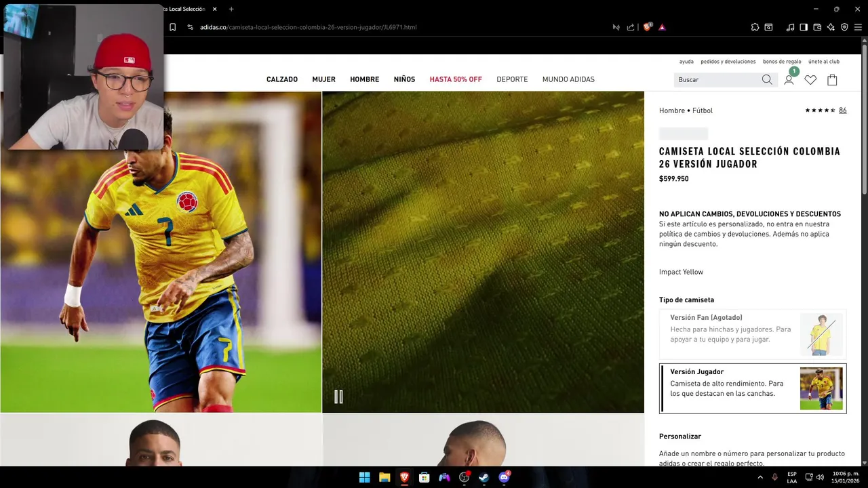Image resolution: width=868 pixels, height=488 pixels.
Task: Open File Explorer from taskbar
Action: coord(384,477)
